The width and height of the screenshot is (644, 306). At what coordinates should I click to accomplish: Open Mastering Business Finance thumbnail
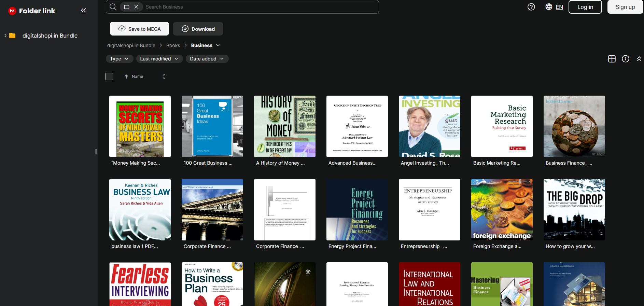pos(502,284)
